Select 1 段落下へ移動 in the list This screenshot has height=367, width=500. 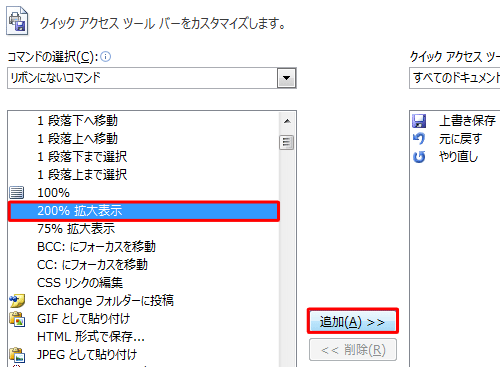pyautogui.click(x=77, y=121)
